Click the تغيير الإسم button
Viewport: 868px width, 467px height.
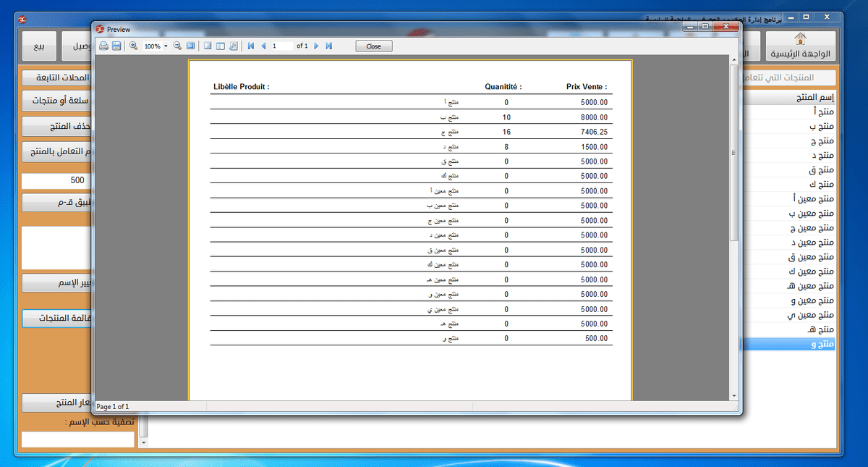pos(56,282)
